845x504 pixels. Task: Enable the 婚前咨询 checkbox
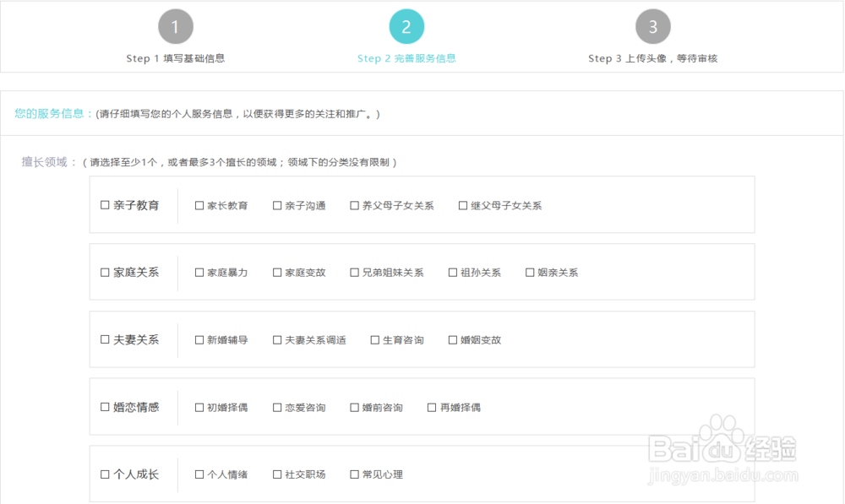(354, 408)
